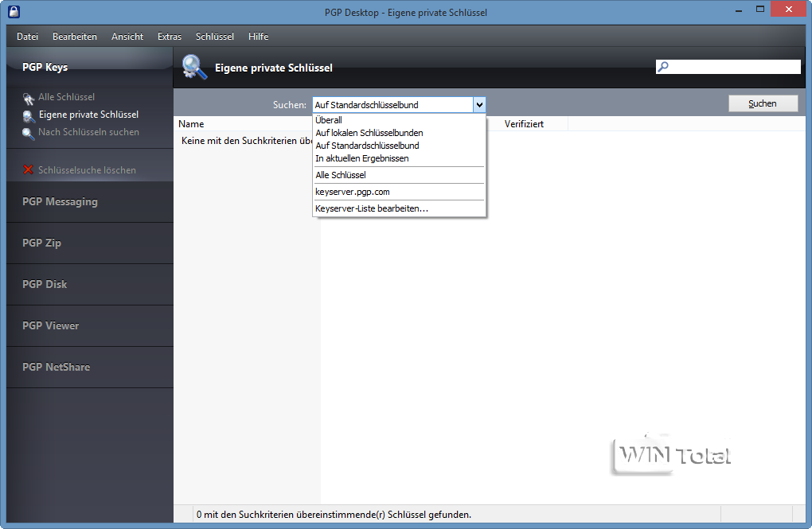Expand the PGP Keys section
Viewport: 812px width, 529px height.
(90, 68)
